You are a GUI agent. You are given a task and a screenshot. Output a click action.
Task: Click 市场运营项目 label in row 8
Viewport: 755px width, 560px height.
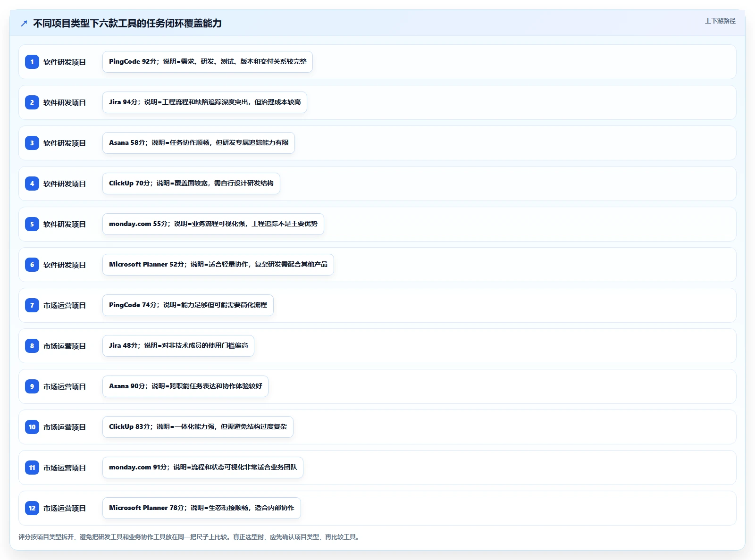[65, 346]
